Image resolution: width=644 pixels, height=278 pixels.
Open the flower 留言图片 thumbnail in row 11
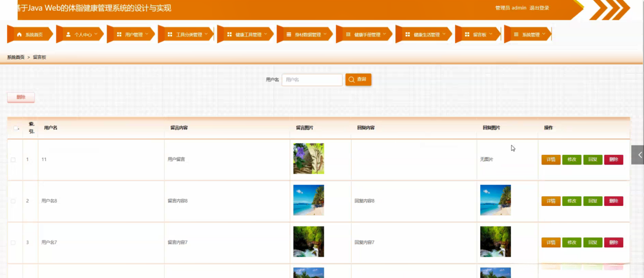coord(309,159)
